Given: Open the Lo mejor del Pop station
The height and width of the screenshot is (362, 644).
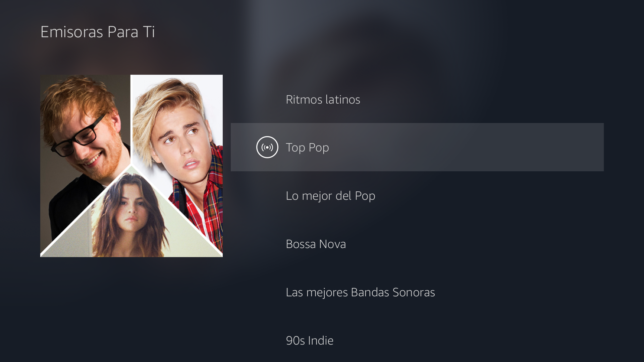Looking at the screenshot, I should point(330,196).
